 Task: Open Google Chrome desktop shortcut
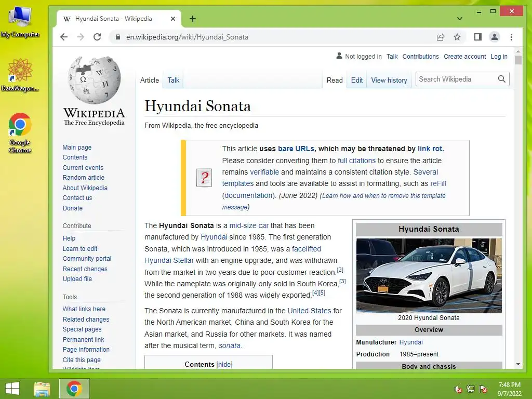[x=20, y=132]
